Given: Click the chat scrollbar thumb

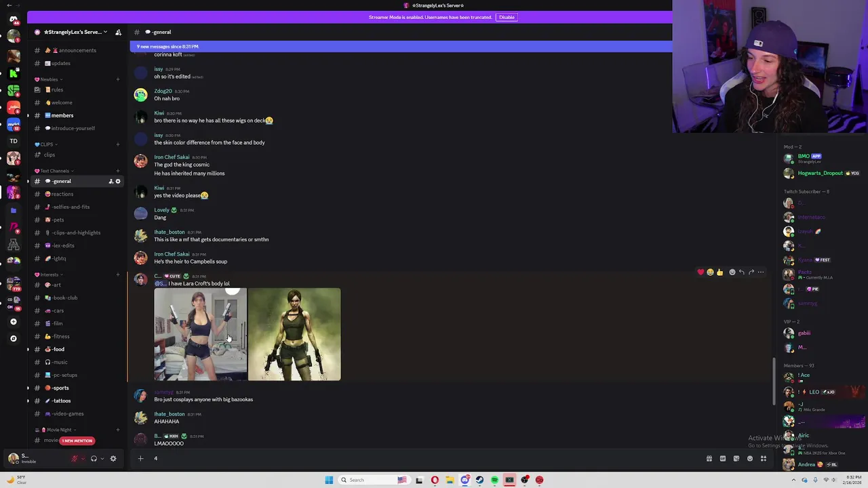Looking at the screenshot, I should point(774,382).
